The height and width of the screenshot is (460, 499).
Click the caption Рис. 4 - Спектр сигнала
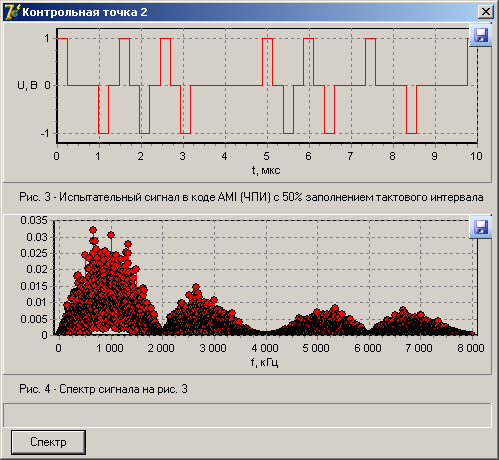pos(103,389)
